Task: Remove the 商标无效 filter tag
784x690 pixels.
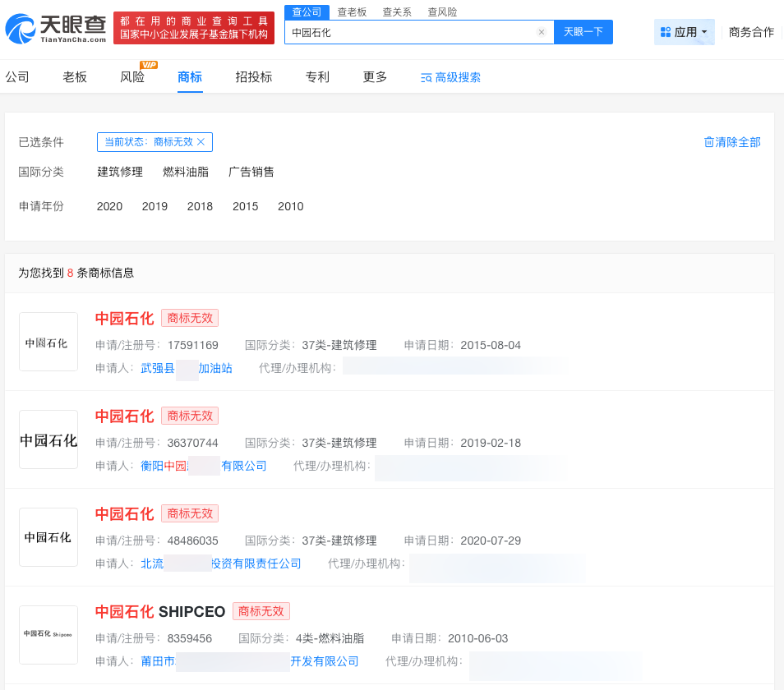Action: tap(201, 141)
